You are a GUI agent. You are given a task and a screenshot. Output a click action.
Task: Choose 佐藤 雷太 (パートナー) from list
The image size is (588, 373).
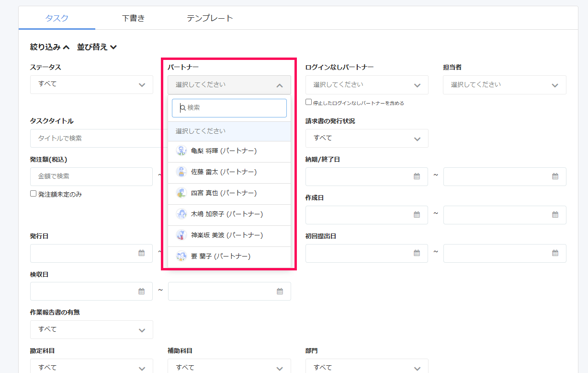[229, 172]
